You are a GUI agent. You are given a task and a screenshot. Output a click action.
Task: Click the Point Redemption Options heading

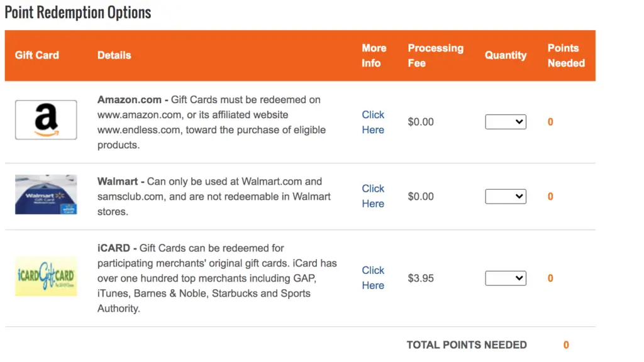pyautogui.click(x=78, y=13)
